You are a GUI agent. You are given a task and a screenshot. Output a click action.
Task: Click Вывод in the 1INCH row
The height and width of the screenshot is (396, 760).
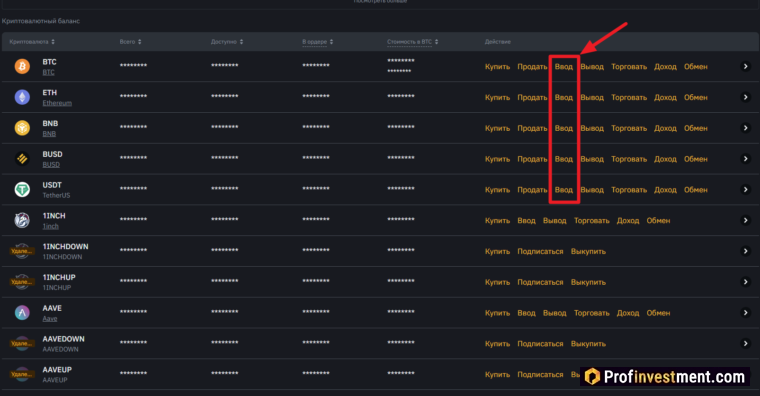(x=554, y=221)
